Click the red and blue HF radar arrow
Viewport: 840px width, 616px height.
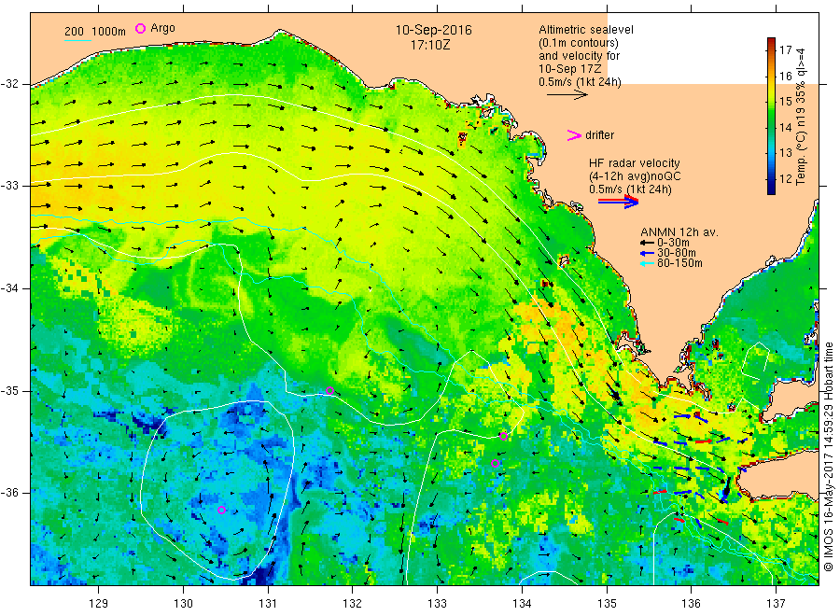[618, 202]
